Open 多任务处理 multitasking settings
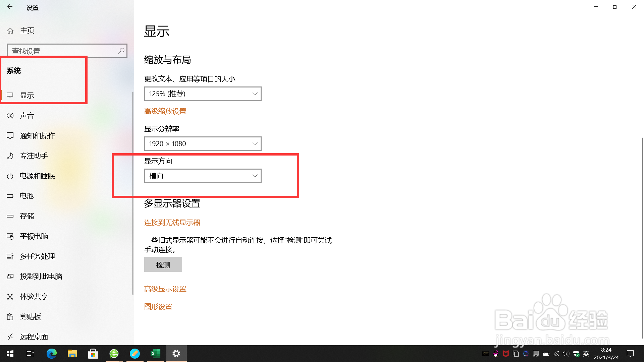 (x=37, y=256)
